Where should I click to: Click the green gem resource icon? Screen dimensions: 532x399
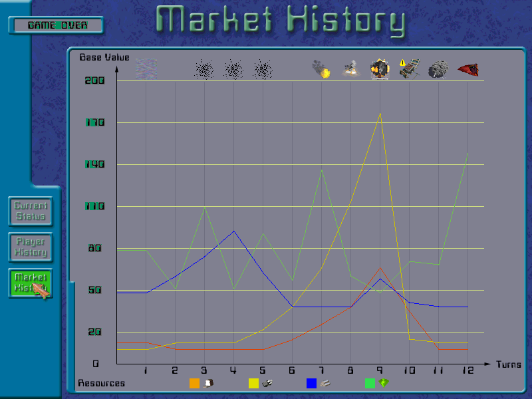click(384, 383)
